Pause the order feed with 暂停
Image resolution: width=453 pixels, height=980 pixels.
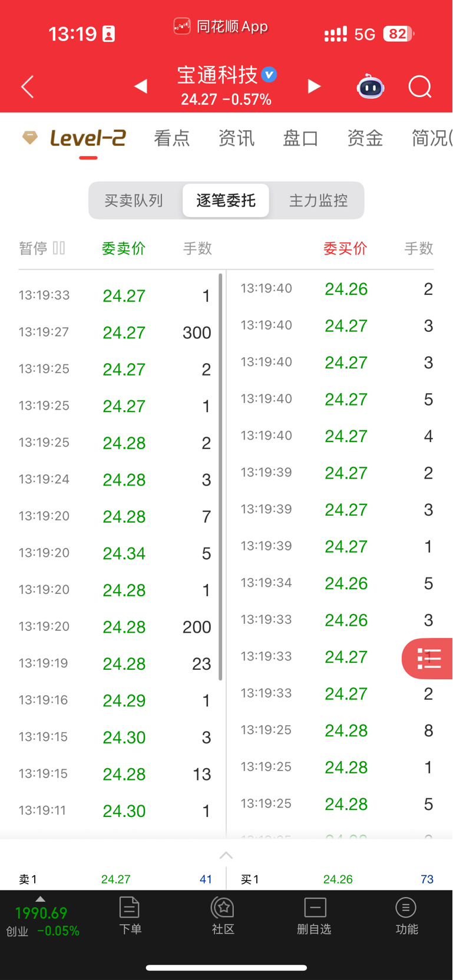(42, 248)
